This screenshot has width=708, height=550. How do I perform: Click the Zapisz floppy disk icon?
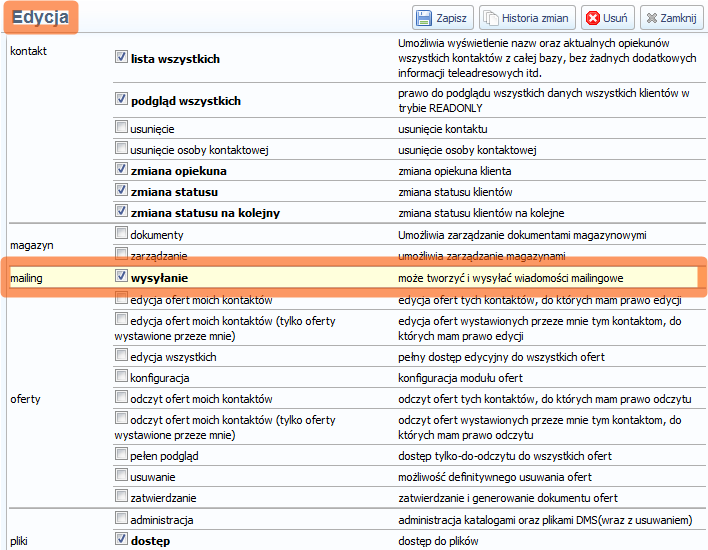[x=424, y=18]
